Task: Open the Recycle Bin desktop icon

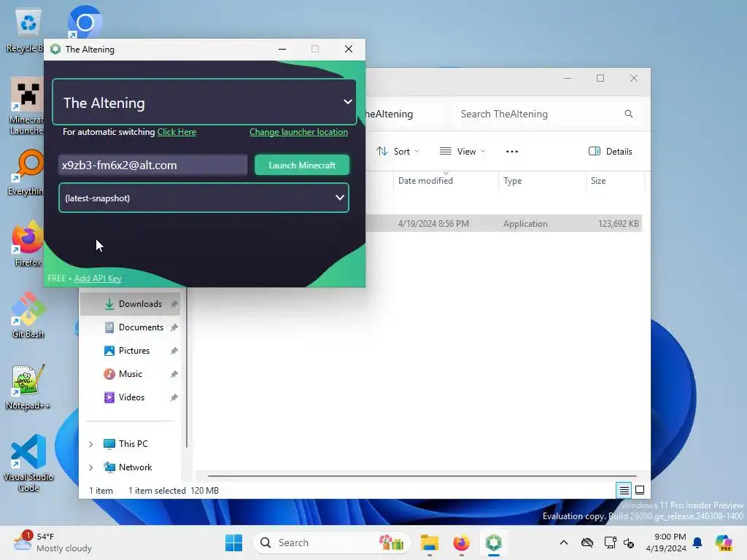Action: pyautogui.click(x=26, y=31)
